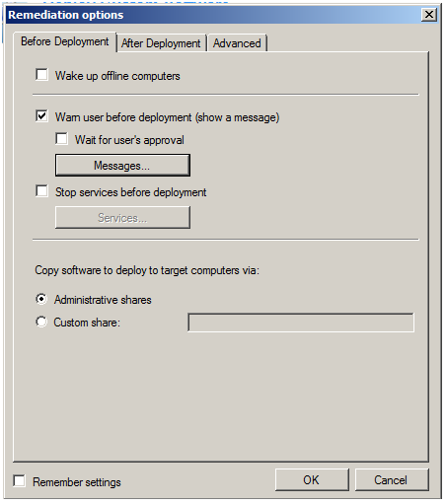
Task: Click the 'Stop services before deployment' label text
Action: [131, 192]
